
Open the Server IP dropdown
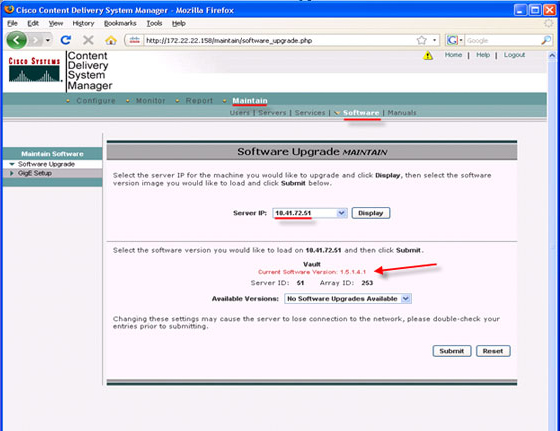[310, 213]
